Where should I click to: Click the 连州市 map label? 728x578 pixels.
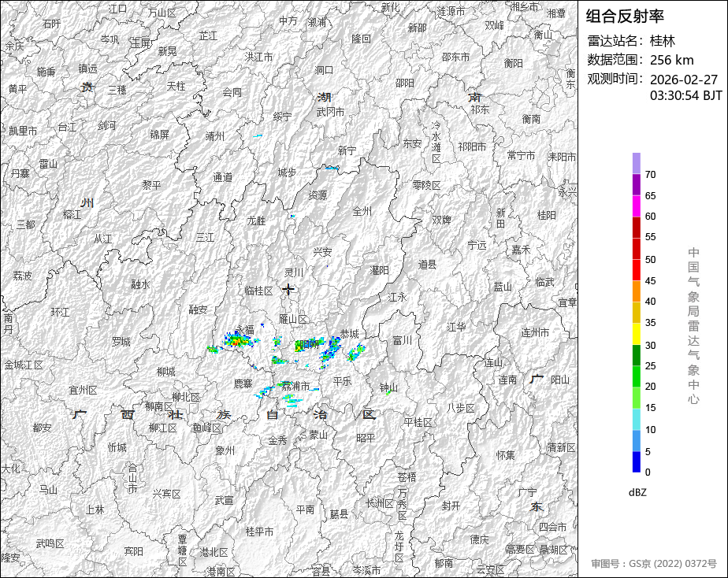(x=535, y=332)
